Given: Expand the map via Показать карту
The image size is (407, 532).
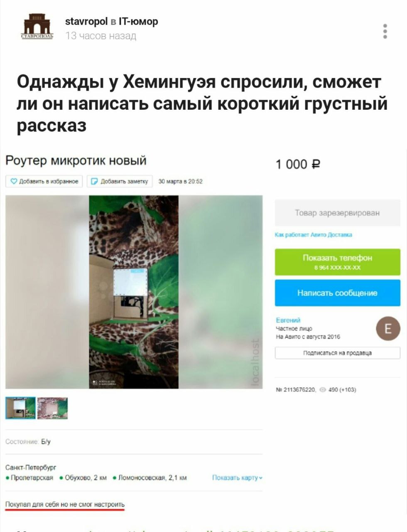Looking at the screenshot, I should (x=237, y=478).
